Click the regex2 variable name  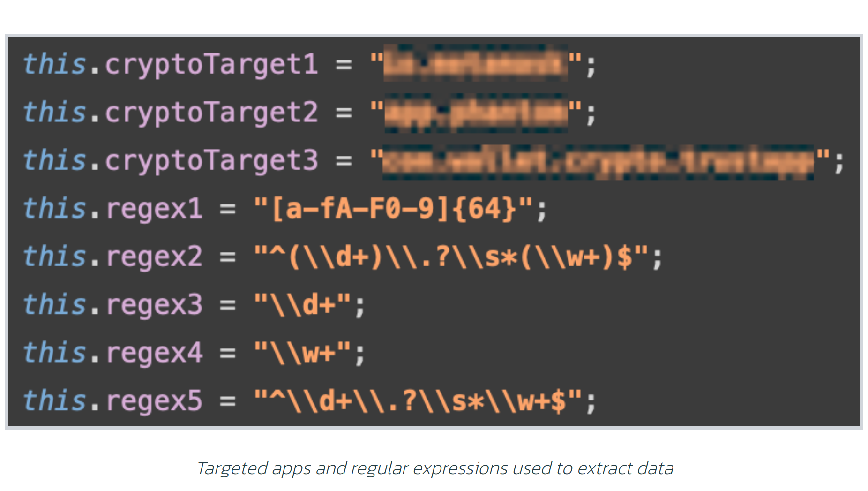(155, 257)
